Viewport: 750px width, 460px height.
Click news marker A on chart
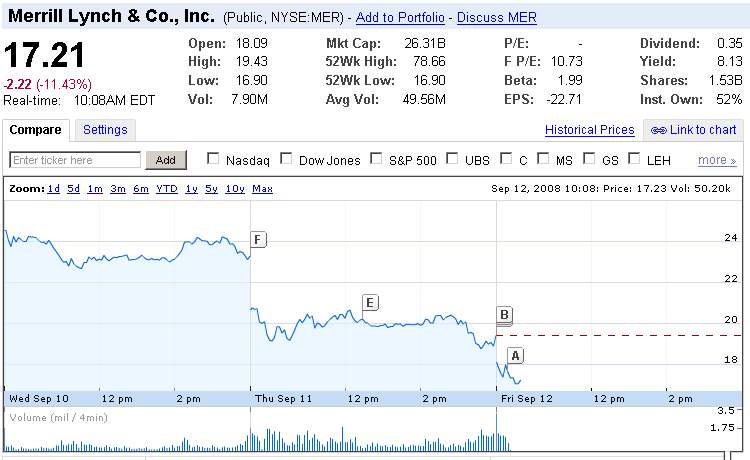(x=516, y=355)
